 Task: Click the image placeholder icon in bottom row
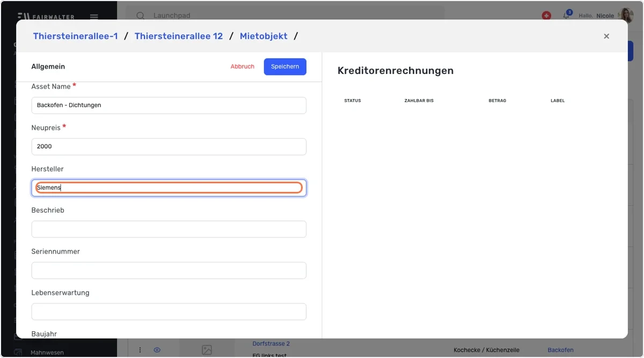coord(207,350)
